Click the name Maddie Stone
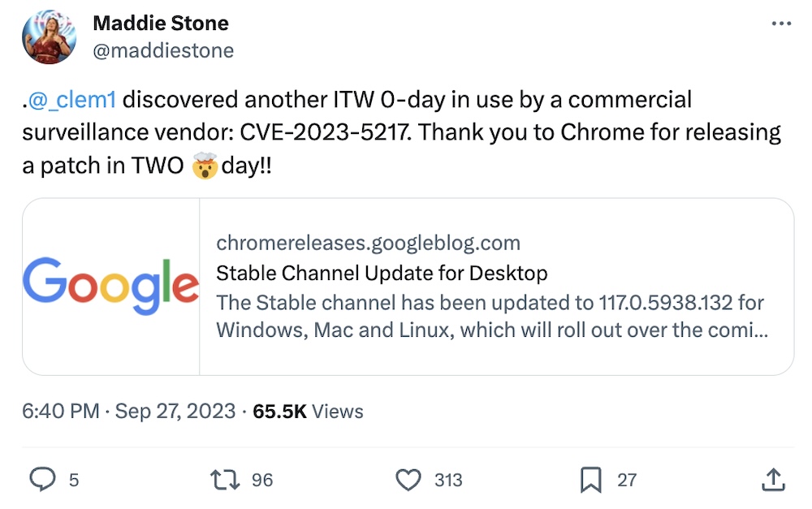812x509 pixels. [x=160, y=23]
